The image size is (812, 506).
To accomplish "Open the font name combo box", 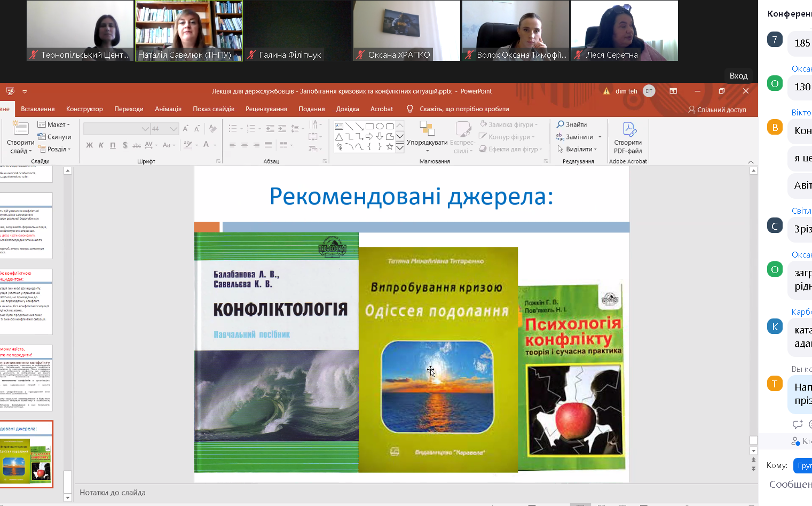I will (x=116, y=129).
